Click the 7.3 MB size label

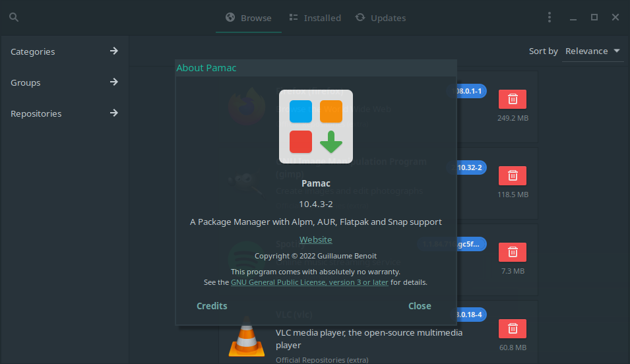(x=513, y=271)
